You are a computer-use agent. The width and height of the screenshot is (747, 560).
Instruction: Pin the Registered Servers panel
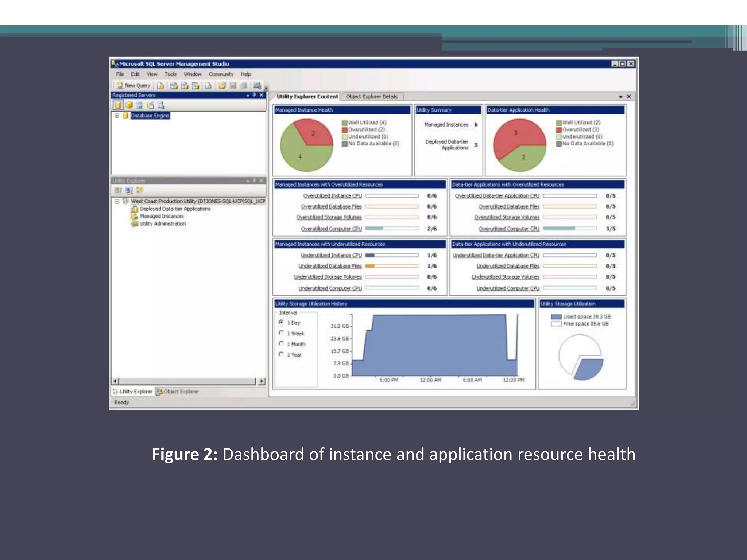click(x=254, y=95)
